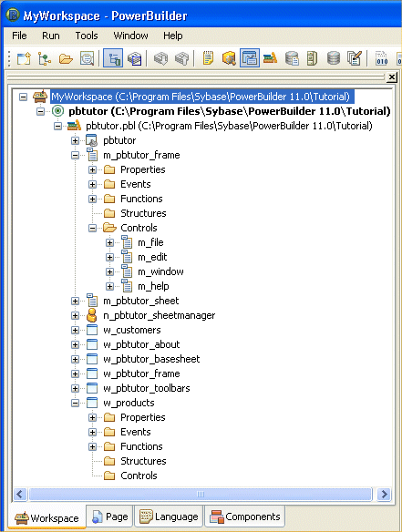Click the Run/Preview Object toolbar icon

[87, 58]
